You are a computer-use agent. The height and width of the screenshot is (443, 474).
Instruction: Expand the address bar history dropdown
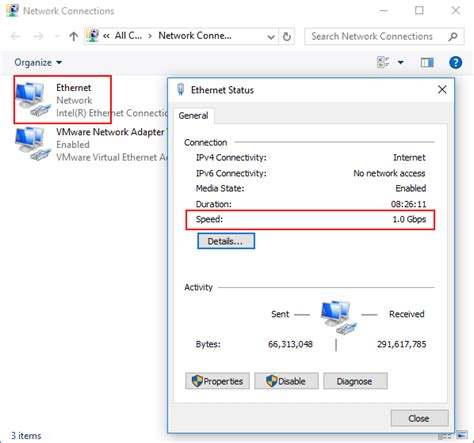[x=271, y=37]
